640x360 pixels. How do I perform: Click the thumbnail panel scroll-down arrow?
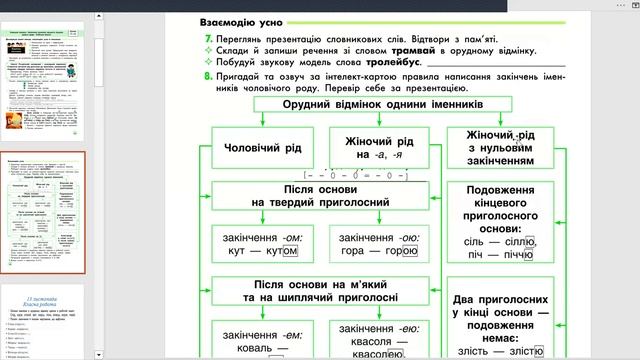click(98, 355)
